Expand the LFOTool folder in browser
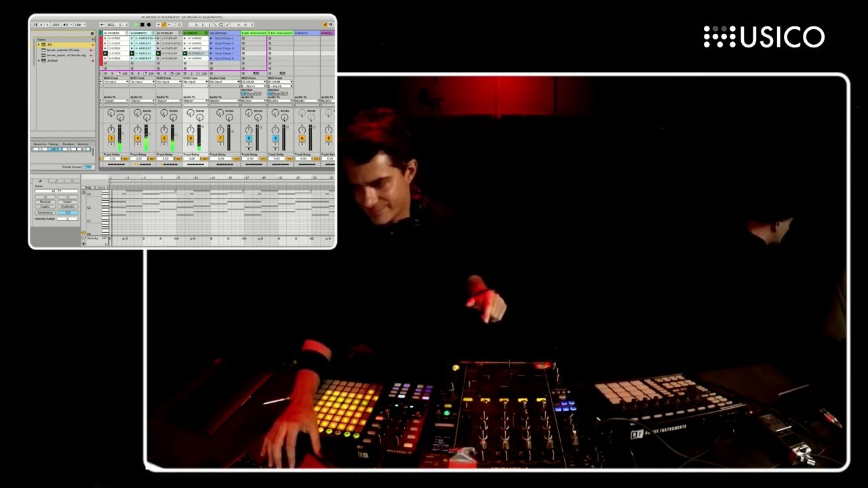The height and width of the screenshot is (488, 868). [39, 60]
